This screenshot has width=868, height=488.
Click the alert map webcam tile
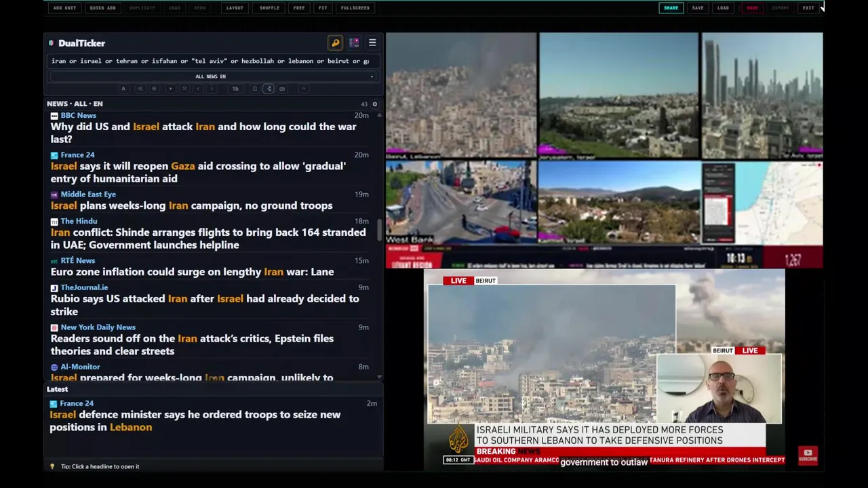click(x=762, y=203)
